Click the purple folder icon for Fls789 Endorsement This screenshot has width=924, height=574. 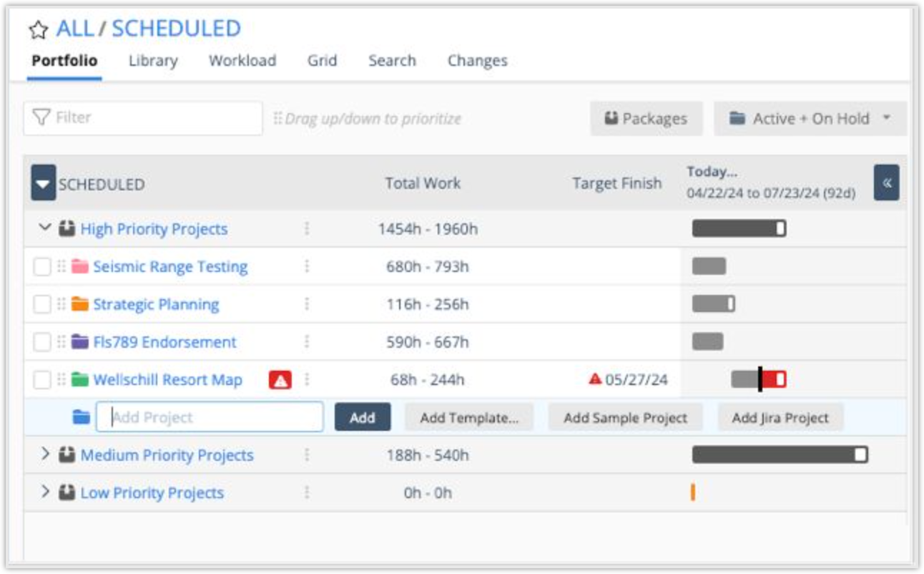80,342
